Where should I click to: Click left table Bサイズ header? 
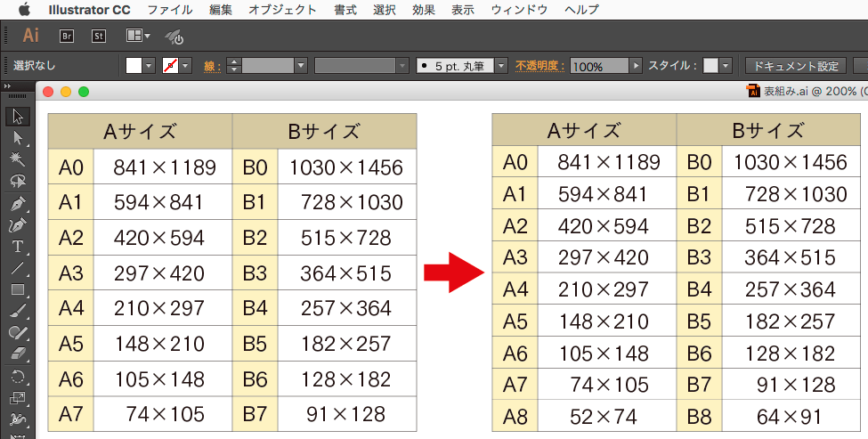click(324, 131)
